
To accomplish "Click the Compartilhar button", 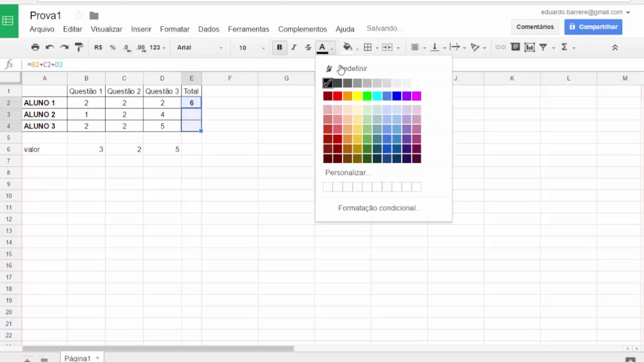I will click(x=593, y=27).
